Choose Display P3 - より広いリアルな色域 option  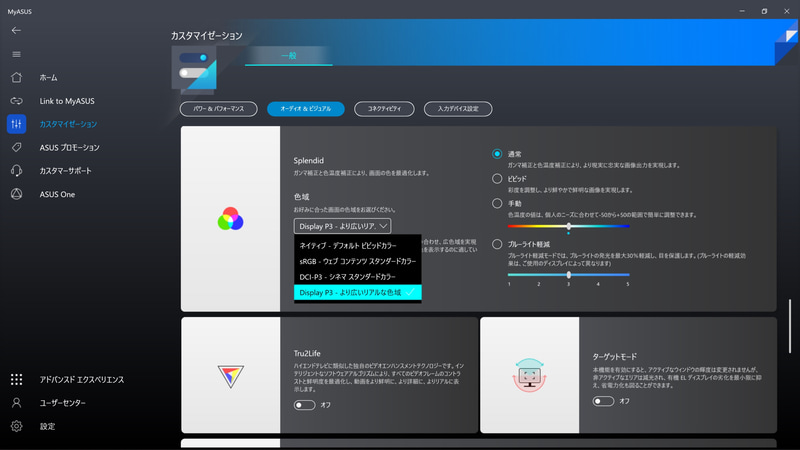[358, 292]
